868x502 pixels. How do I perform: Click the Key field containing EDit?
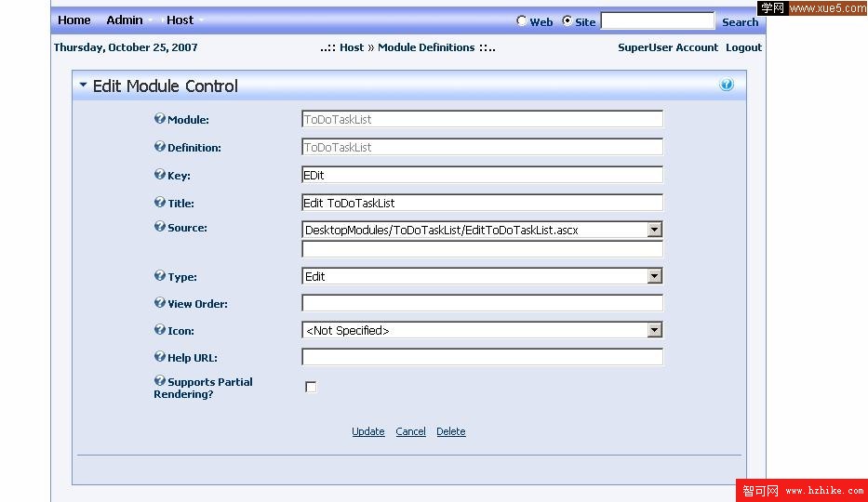(x=482, y=175)
